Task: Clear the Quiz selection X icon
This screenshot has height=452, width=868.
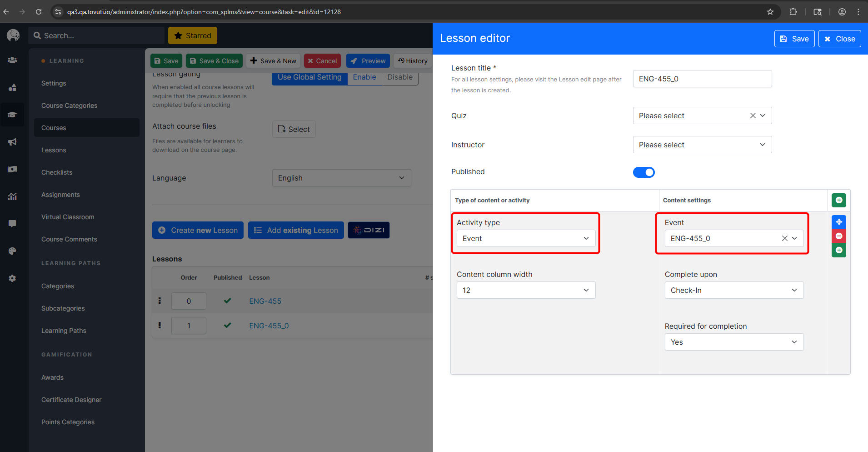Action: click(x=753, y=116)
